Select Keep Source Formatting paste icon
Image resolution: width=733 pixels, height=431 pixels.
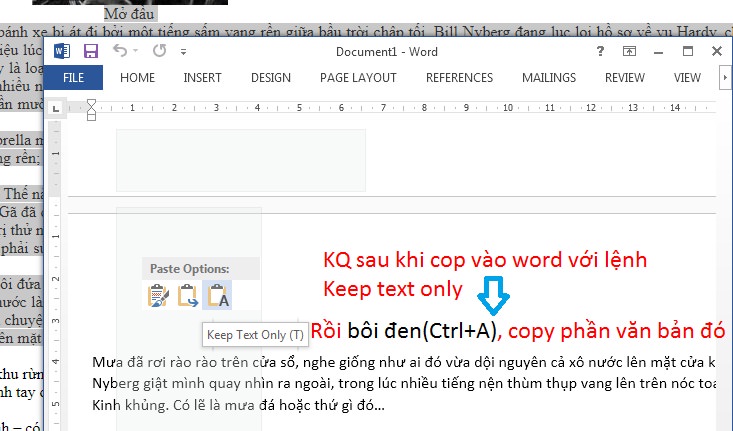158,295
